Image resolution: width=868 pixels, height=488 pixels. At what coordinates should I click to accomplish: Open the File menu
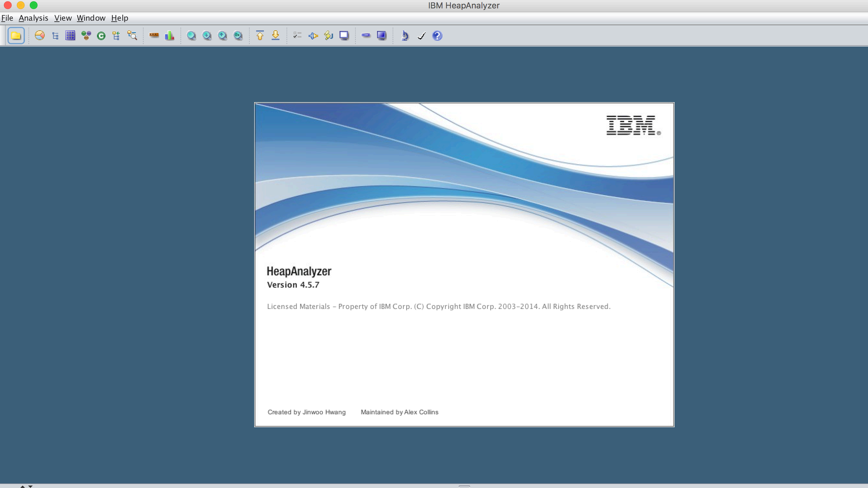pyautogui.click(x=7, y=18)
